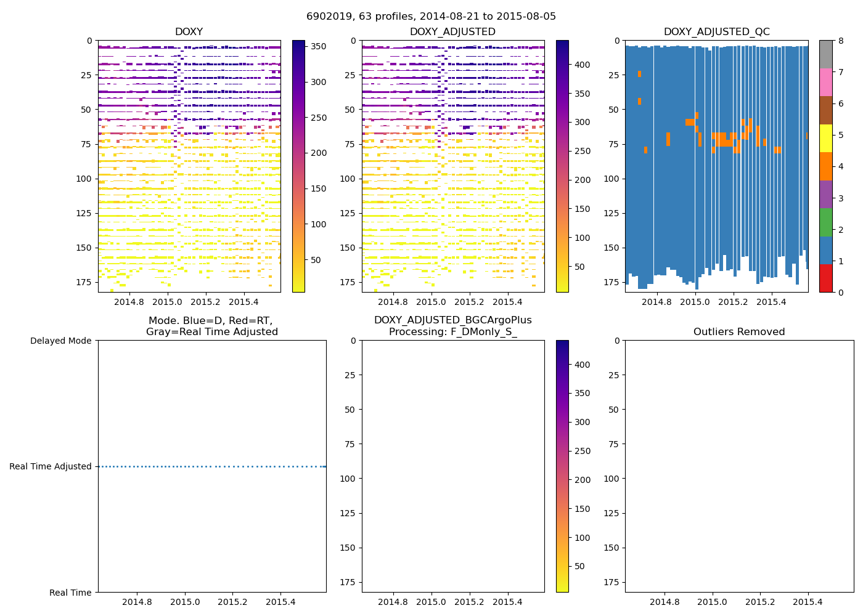This screenshot has height=616, width=863.
Task: Pick the yellow band of the QC colorbar
Action: (x=825, y=138)
